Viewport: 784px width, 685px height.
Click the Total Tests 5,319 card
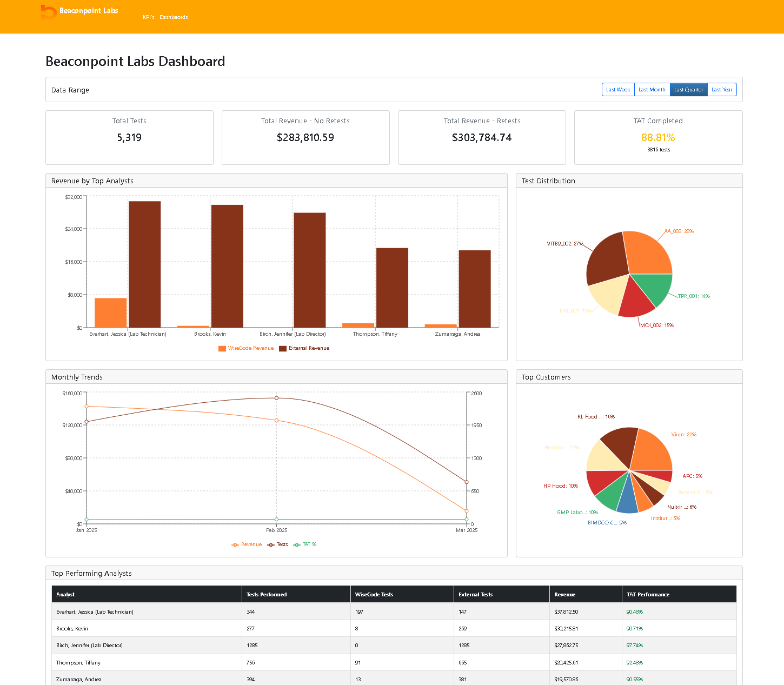[x=129, y=137]
